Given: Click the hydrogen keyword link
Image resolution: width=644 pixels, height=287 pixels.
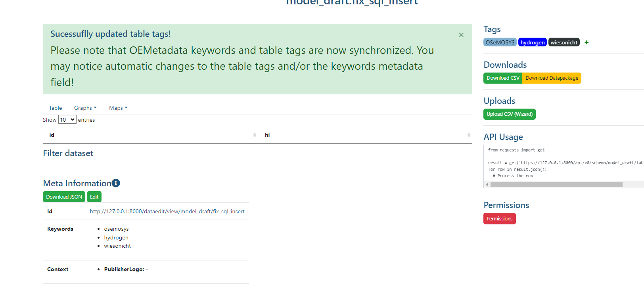Looking at the screenshot, I should [x=116, y=237].
